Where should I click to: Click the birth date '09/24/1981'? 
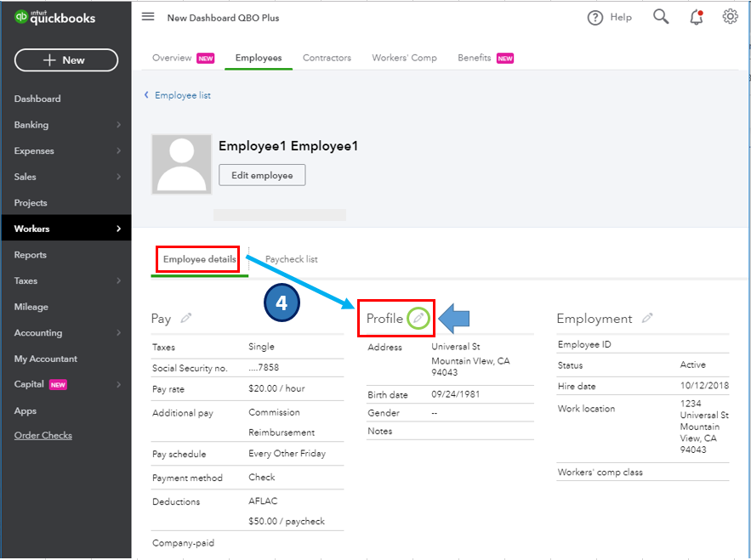click(x=455, y=394)
